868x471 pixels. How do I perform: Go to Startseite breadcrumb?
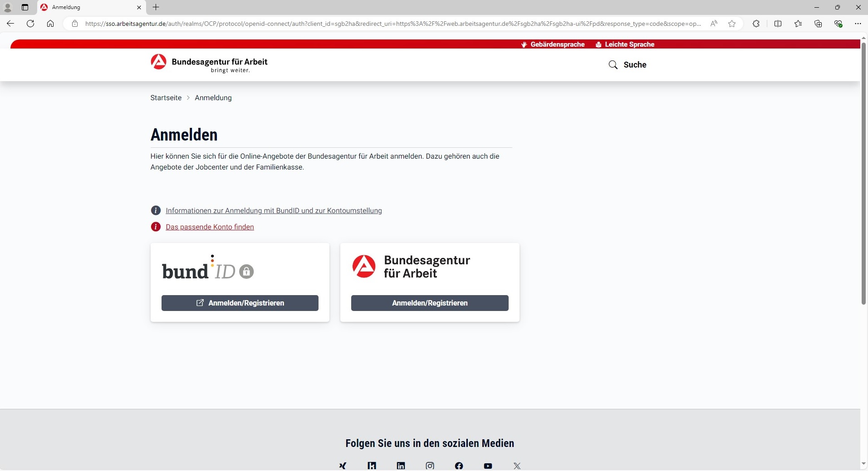[166, 98]
